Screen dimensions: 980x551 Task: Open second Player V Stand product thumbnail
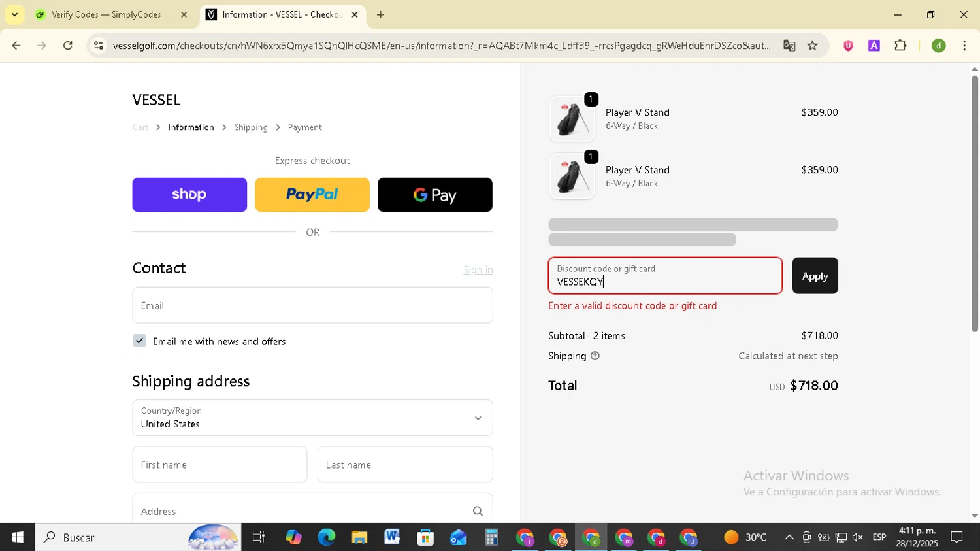[572, 176]
